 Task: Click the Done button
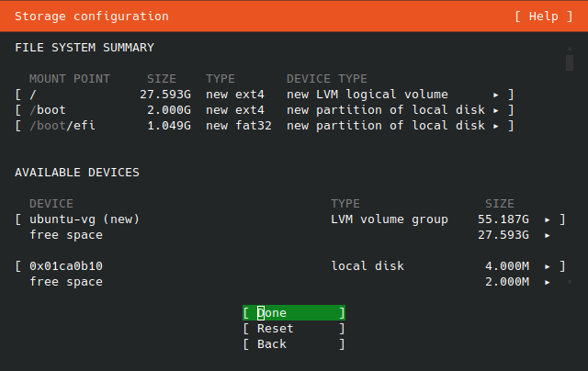point(294,313)
